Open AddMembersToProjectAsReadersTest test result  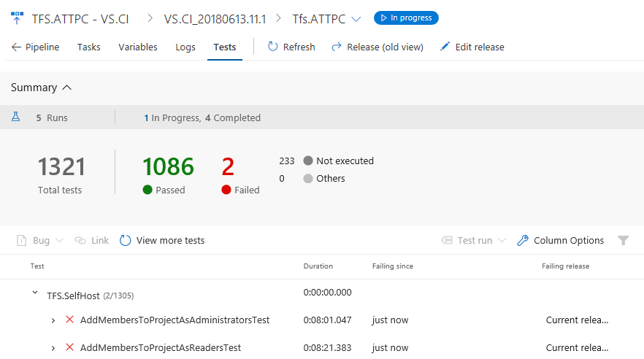[x=161, y=348]
